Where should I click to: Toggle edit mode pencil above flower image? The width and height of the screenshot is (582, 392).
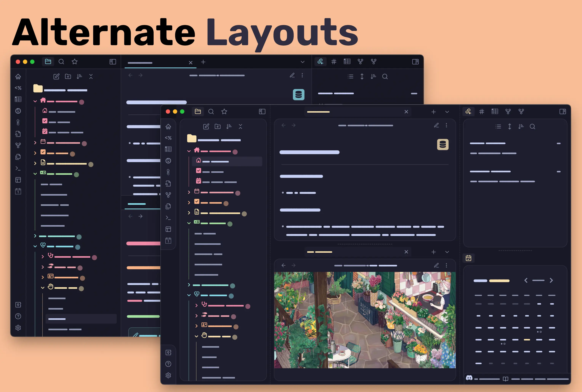pyautogui.click(x=436, y=265)
